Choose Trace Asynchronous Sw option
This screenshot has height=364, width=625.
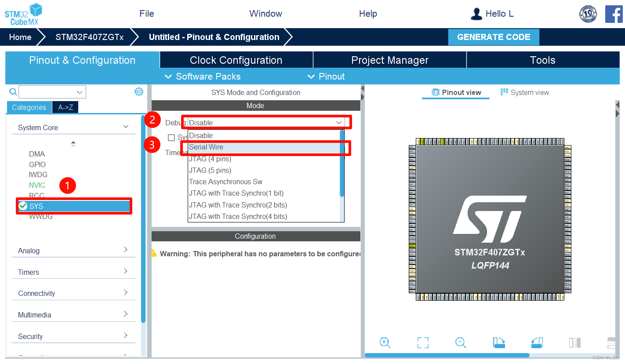click(x=264, y=182)
